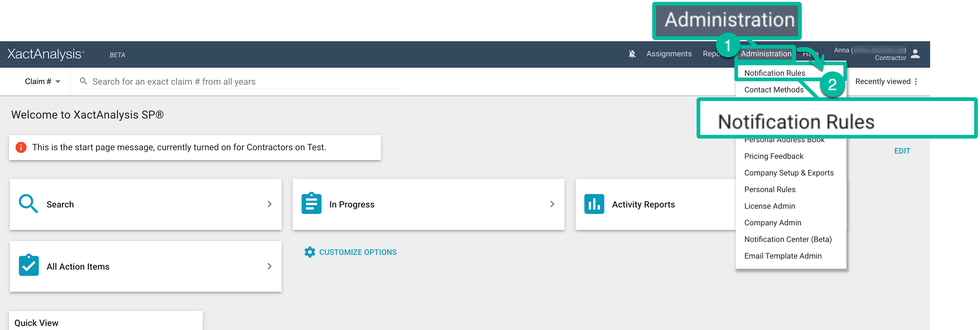This screenshot has height=330, width=980.
Task: Open the Search card
Action: click(x=145, y=204)
